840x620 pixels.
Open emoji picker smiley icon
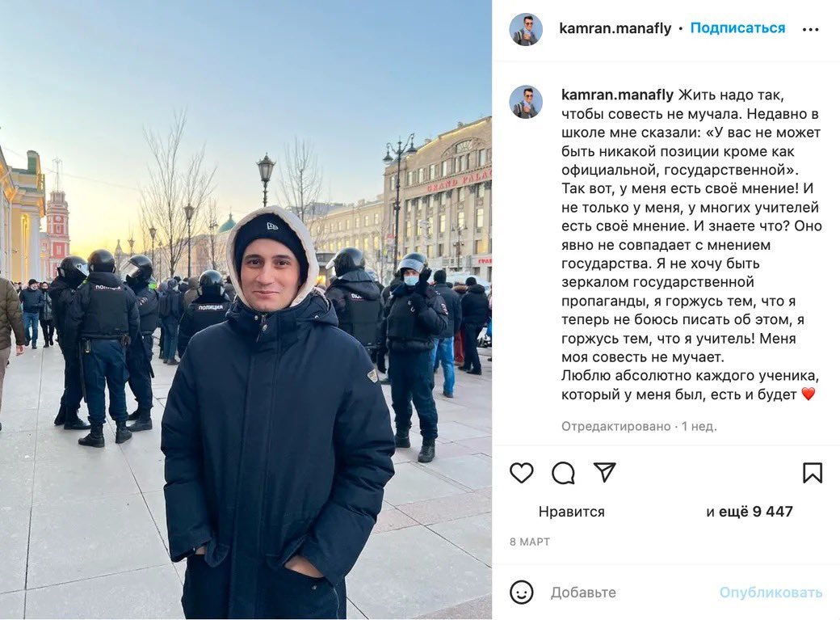[x=521, y=593]
